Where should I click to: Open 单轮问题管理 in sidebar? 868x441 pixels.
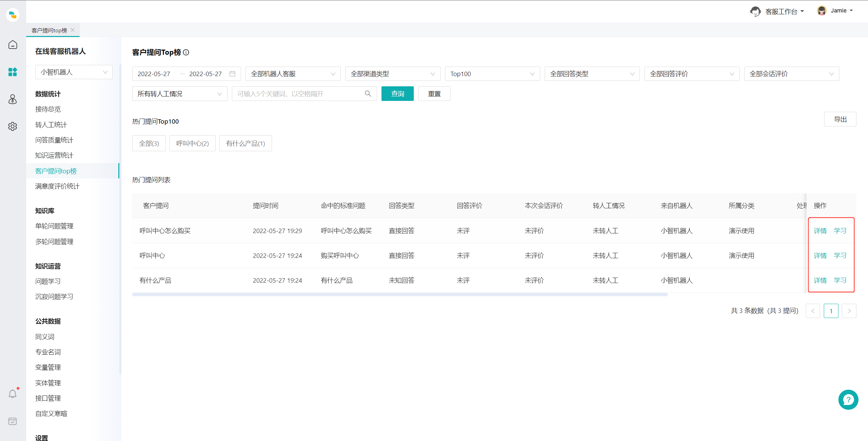pyautogui.click(x=54, y=226)
